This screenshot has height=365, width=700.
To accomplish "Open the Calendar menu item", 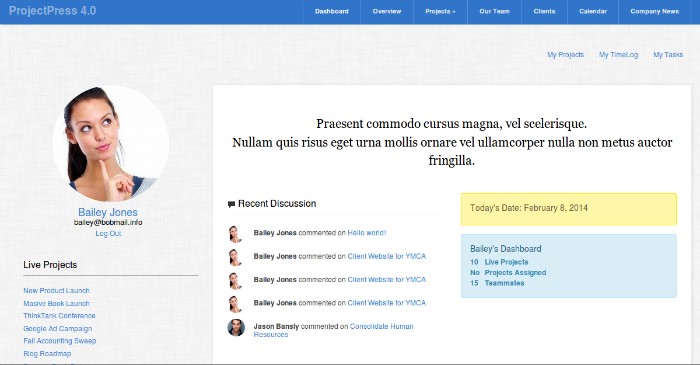I will point(593,12).
